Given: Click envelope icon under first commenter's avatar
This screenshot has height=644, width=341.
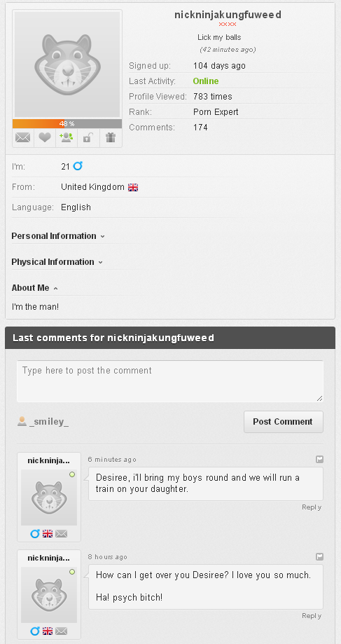Looking at the screenshot, I should 61,533.
